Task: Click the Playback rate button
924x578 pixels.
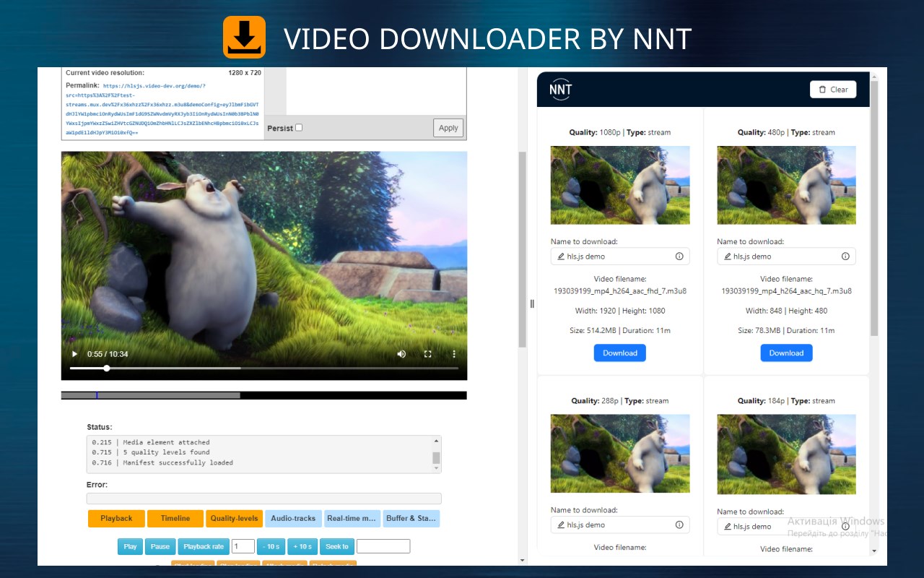Action: tap(204, 546)
